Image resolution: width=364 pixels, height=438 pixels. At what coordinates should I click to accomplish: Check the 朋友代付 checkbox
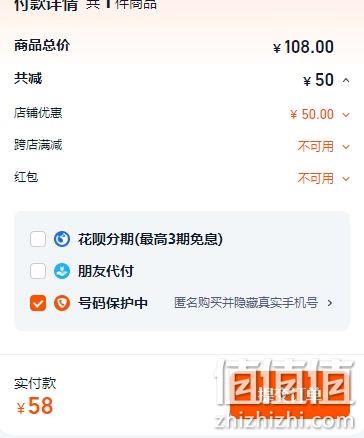pyautogui.click(x=38, y=271)
